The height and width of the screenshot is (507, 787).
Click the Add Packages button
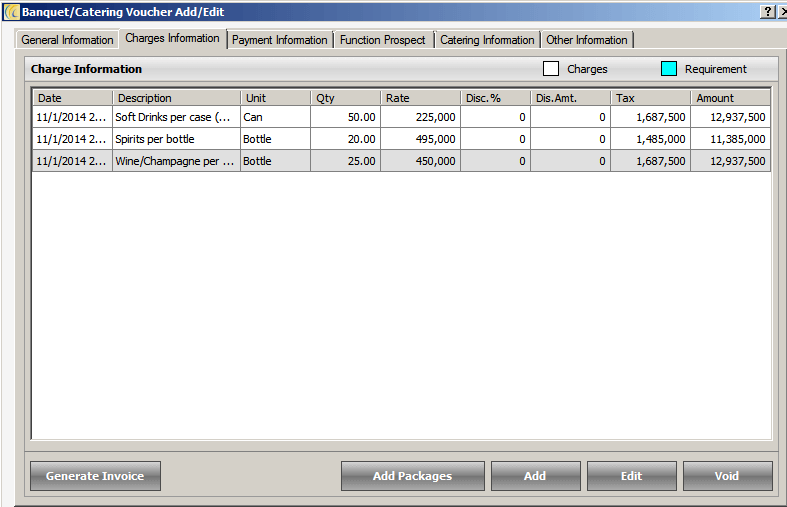coord(413,476)
